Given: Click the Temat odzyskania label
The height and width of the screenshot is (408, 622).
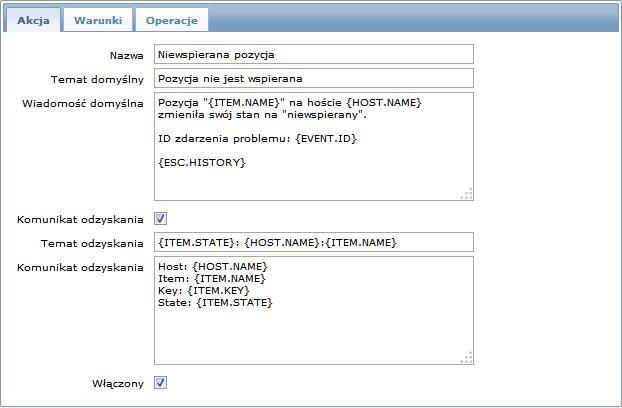Looking at the screenshot, I should pos(92,243).
